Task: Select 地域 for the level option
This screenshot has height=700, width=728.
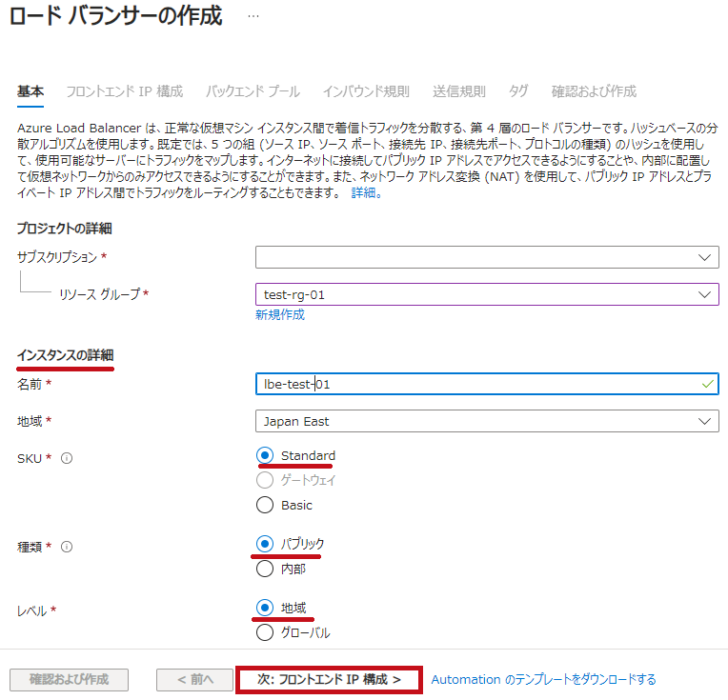Action: click(x=265, y=608)
